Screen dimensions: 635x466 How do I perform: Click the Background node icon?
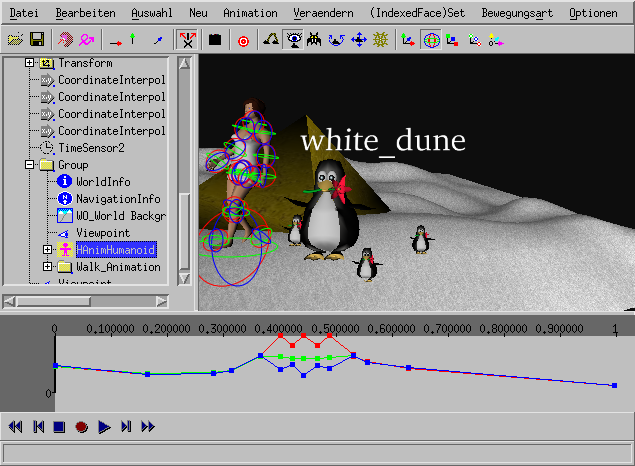64,215
